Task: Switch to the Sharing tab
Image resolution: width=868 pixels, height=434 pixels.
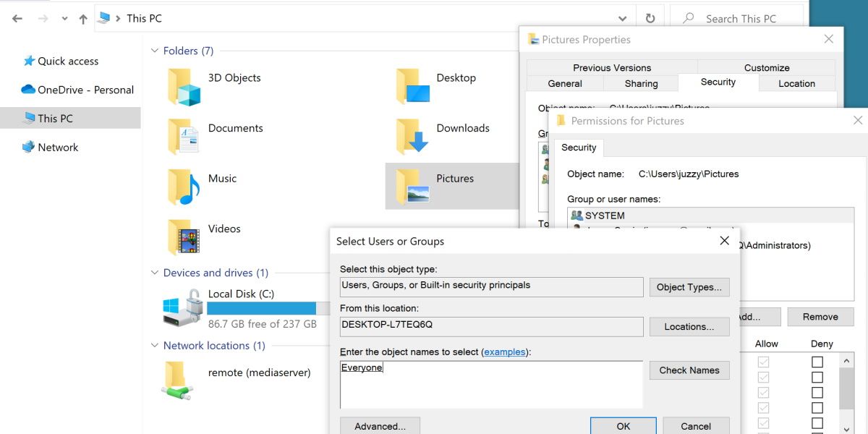Action: coord(641,83)
